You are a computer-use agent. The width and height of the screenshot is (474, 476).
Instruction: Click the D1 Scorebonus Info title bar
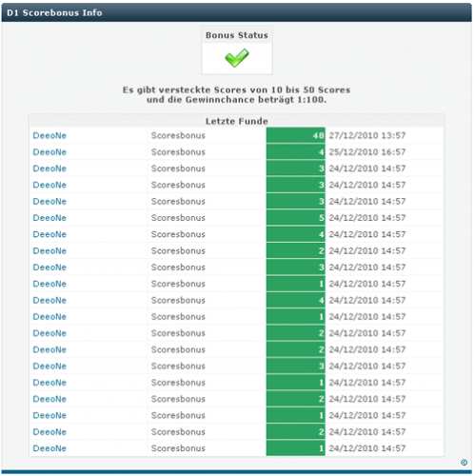click(237, 12)
